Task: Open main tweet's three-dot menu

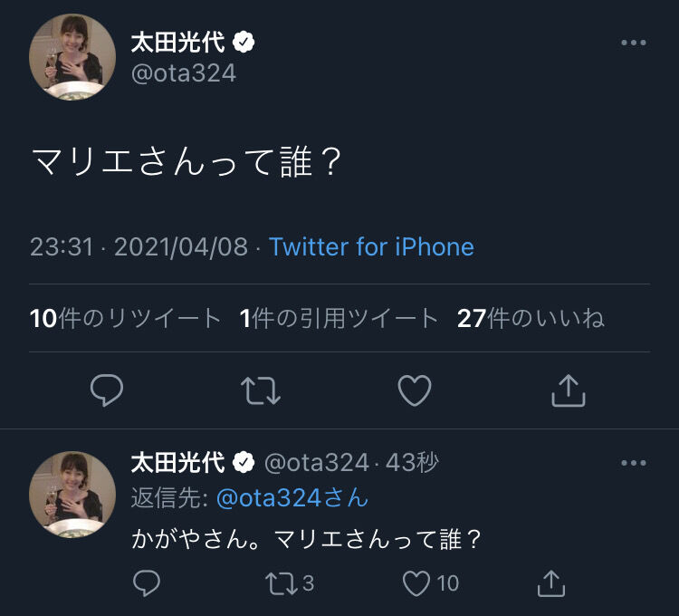Action: [x=633, y=43]
